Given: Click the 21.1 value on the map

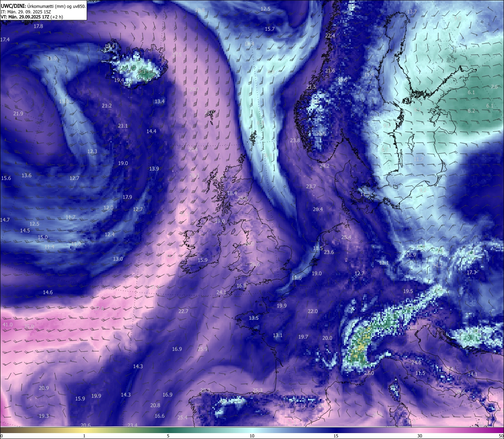Looking at the screenshot, I should point(123,126).
